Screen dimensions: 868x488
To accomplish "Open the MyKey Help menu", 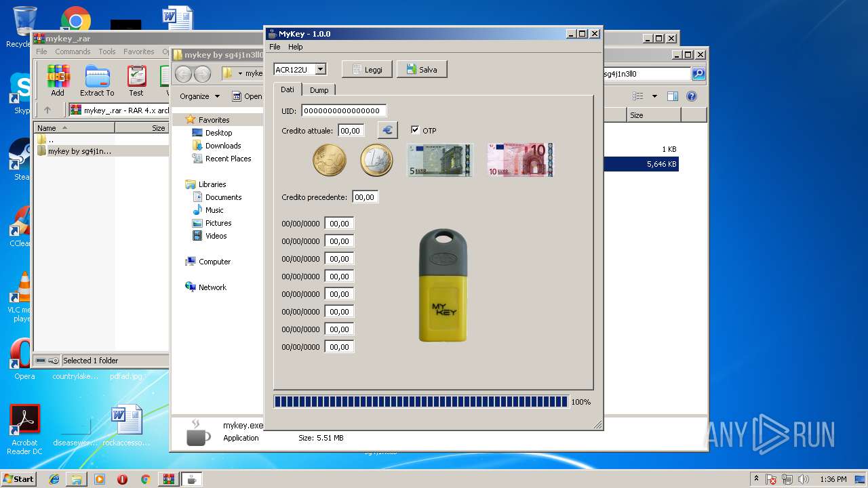I will 295,47.
